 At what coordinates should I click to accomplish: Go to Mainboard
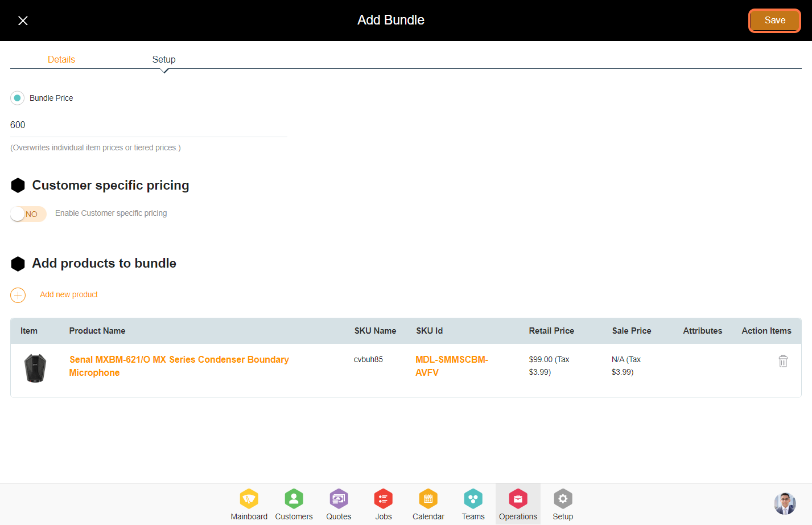(249, 505)
